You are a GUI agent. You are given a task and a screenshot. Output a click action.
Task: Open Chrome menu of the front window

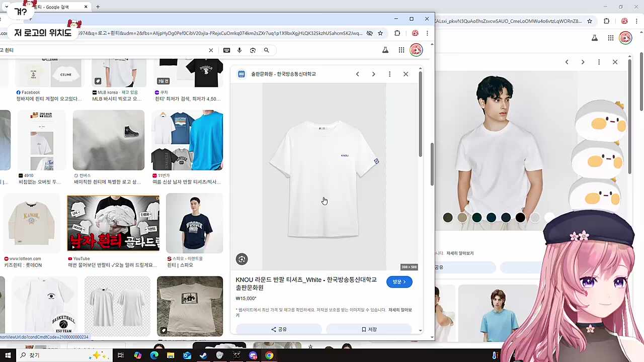[x=427, y=33]
